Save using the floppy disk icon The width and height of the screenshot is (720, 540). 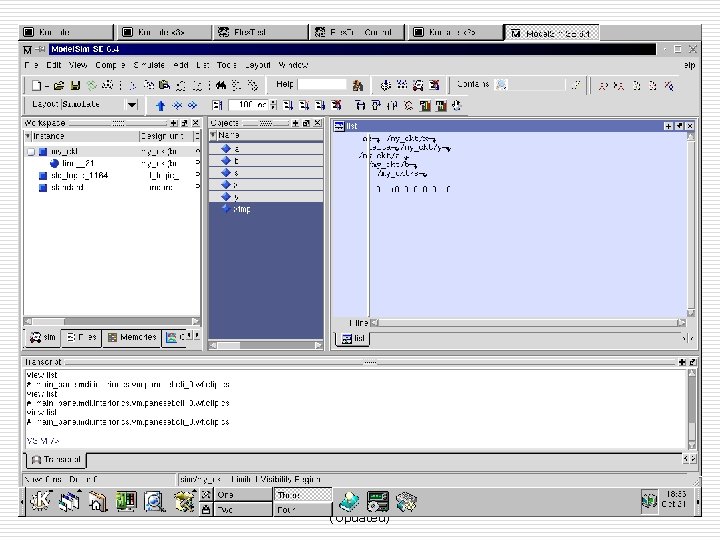click(x=75, y=85)
